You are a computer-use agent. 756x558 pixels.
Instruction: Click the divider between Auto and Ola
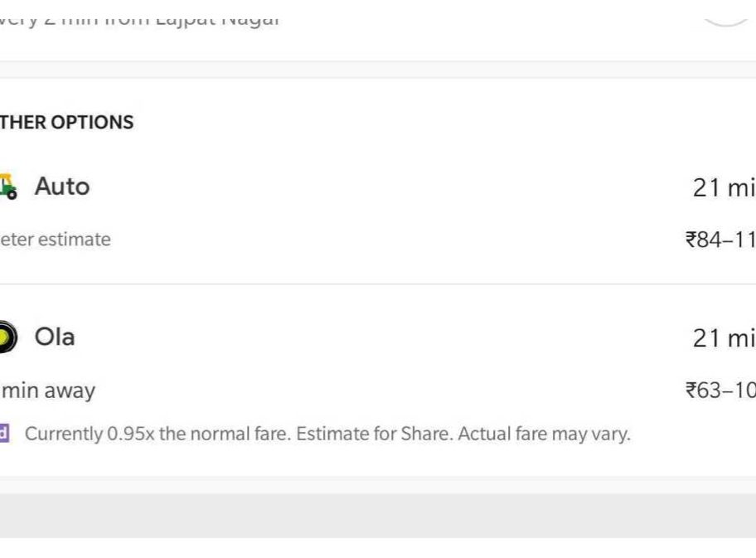(378, 284)
